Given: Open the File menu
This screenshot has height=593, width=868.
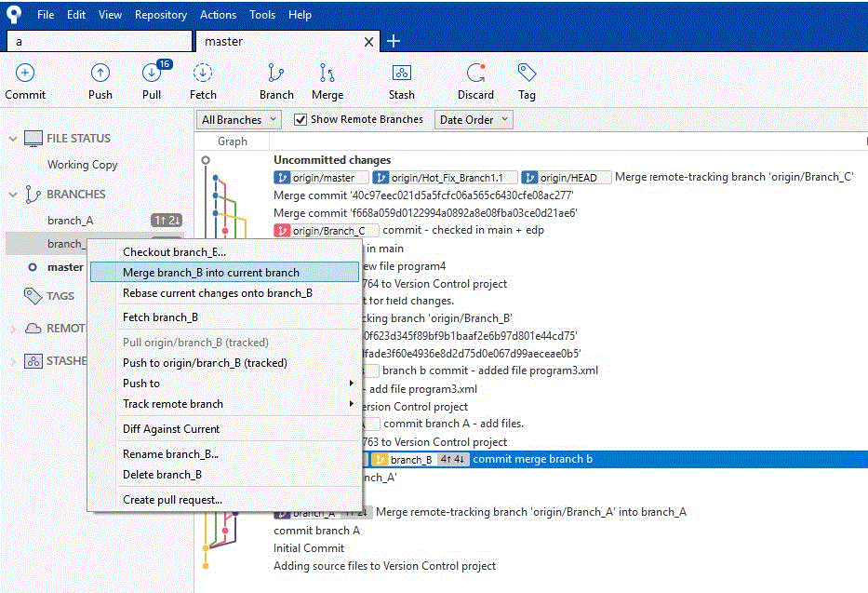Looking at the screenshot, I should coord(46,14).
